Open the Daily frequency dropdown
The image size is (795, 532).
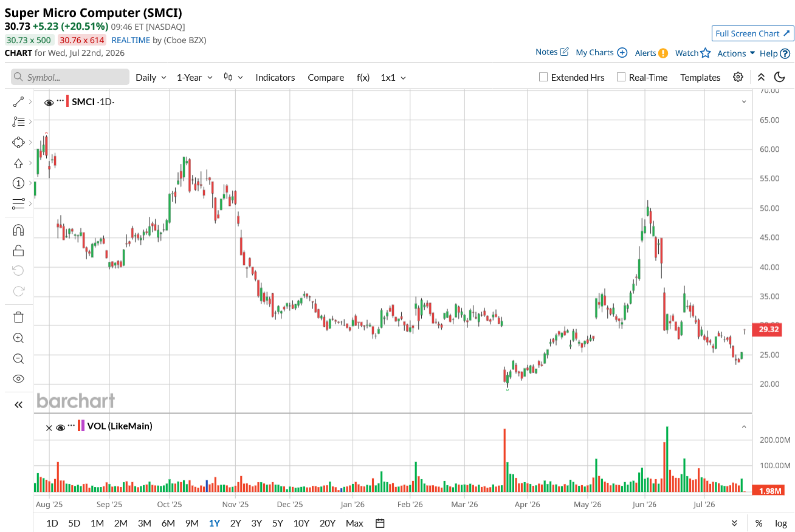pos(151,77)
